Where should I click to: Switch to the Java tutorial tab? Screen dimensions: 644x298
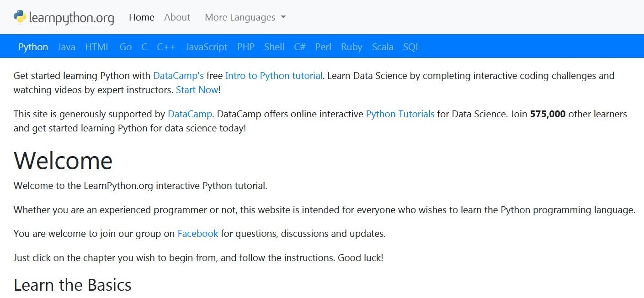(x=66, y=47)
